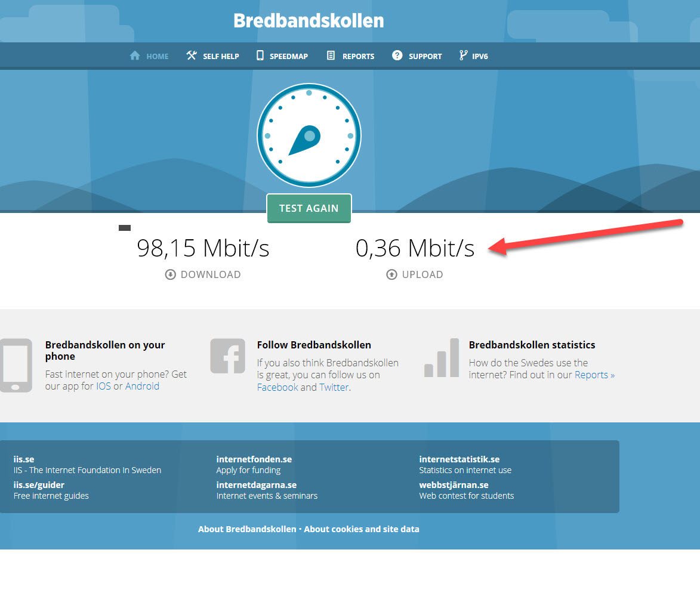Click the Facebook logo icon

coord(228,356)
